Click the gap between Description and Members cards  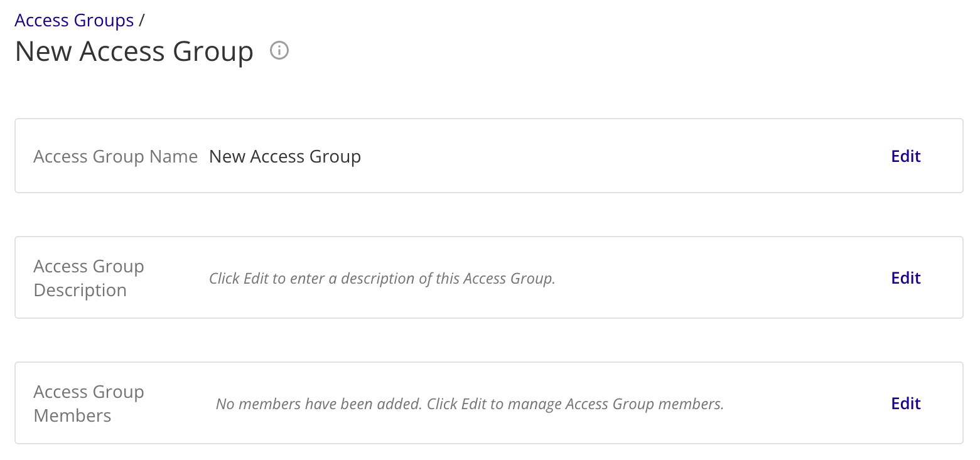tap(488, 340)
